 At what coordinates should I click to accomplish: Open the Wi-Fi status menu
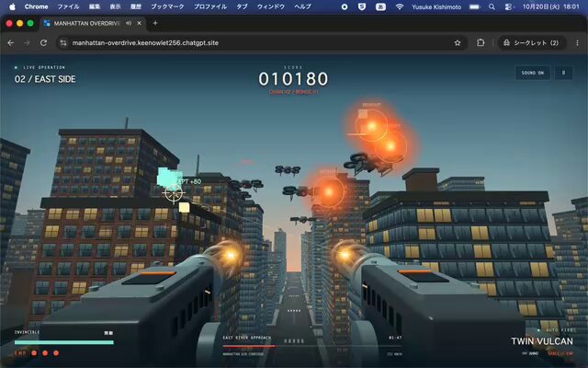click(400, 6)
